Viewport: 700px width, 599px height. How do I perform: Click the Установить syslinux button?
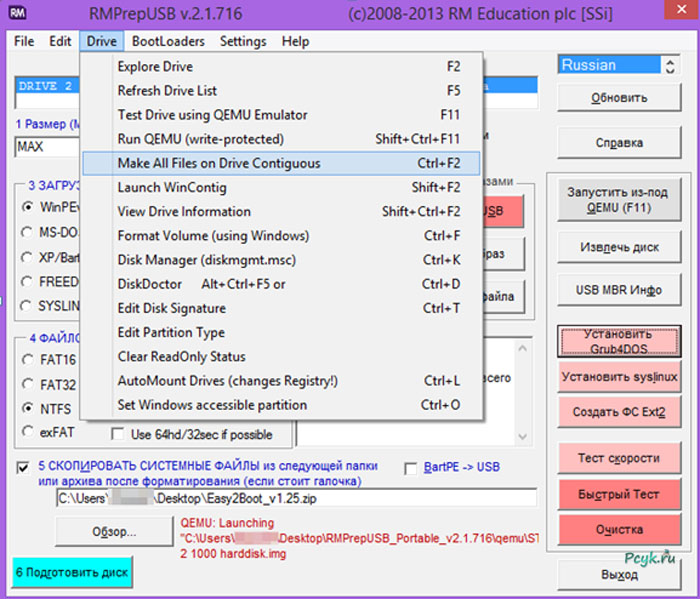coord(619,377)
